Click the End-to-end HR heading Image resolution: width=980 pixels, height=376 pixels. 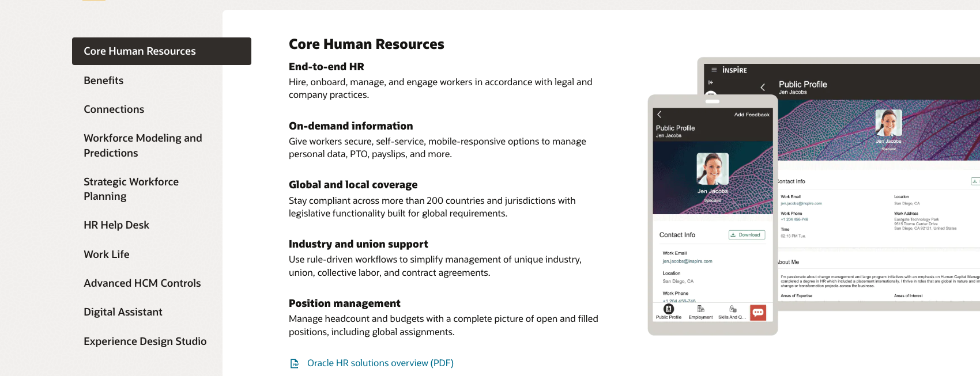pos(326,67)
